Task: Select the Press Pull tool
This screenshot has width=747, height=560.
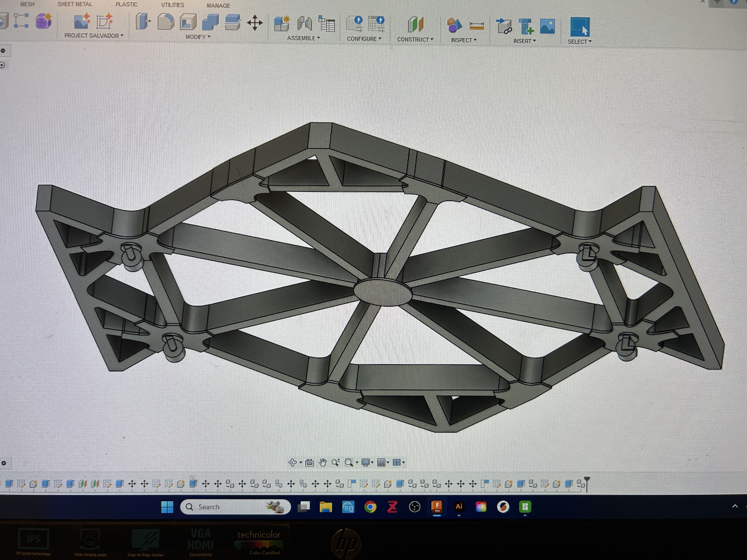Action: 143,22
